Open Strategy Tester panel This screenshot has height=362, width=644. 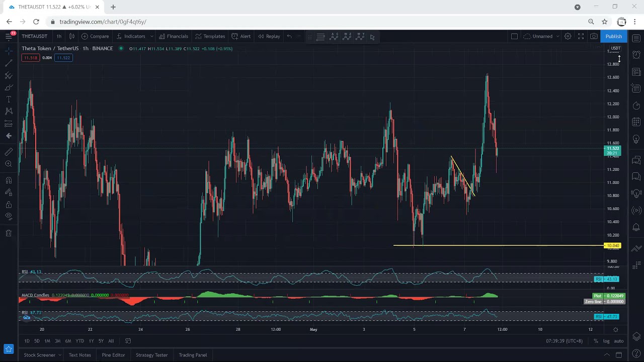point(151,355)
